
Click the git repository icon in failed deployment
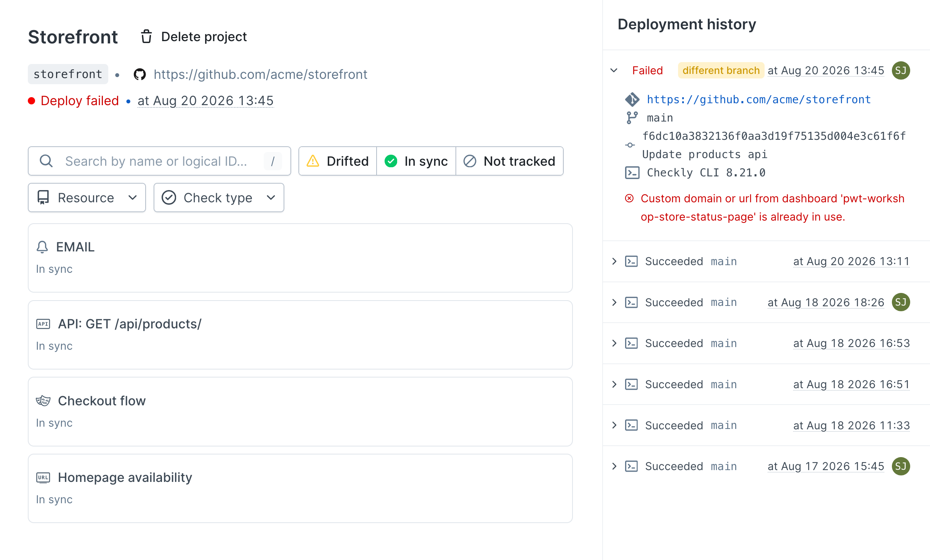632,99
